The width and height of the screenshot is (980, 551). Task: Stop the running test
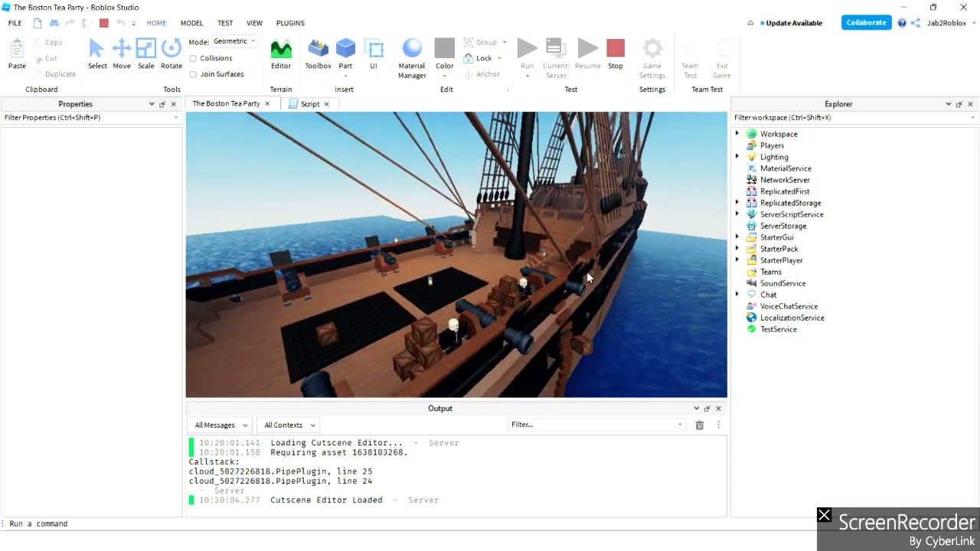point(616,54)
